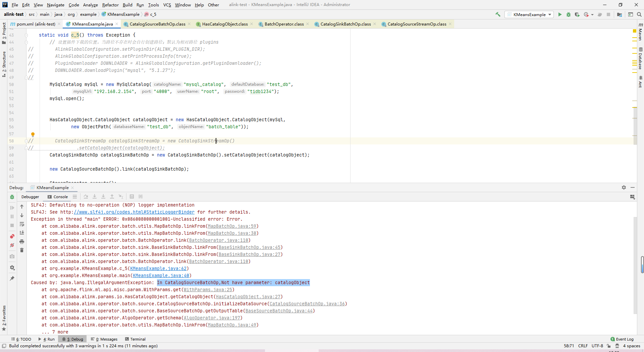Switch to the CatalogSourceBatchOp.class tab
This screenshot has width=644, height=352.
[x=157, y=24]
